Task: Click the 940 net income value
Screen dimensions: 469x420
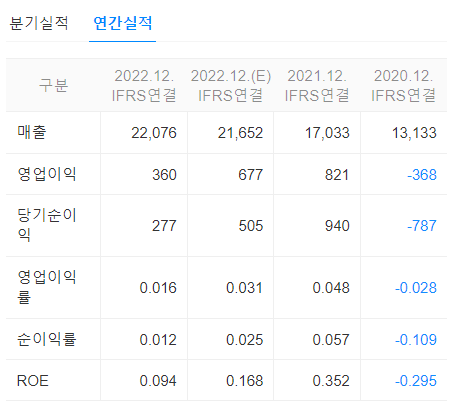Action: 337,226
